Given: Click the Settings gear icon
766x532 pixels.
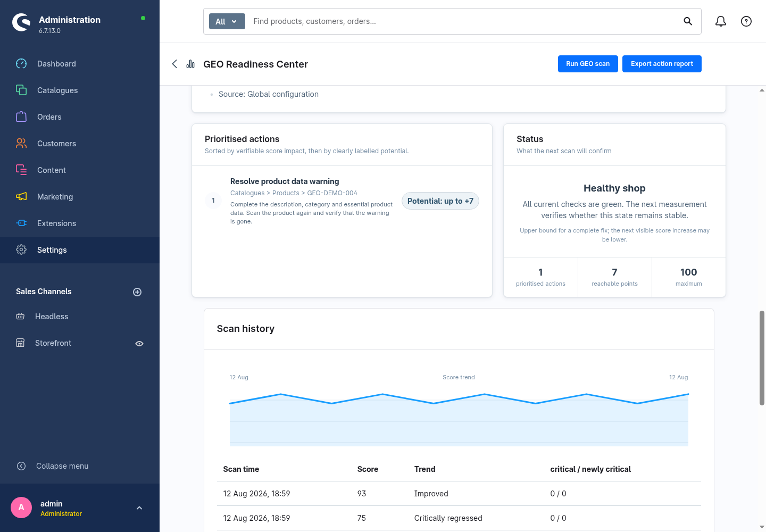Looking at the screenshot, I should [x=21, y=250].
